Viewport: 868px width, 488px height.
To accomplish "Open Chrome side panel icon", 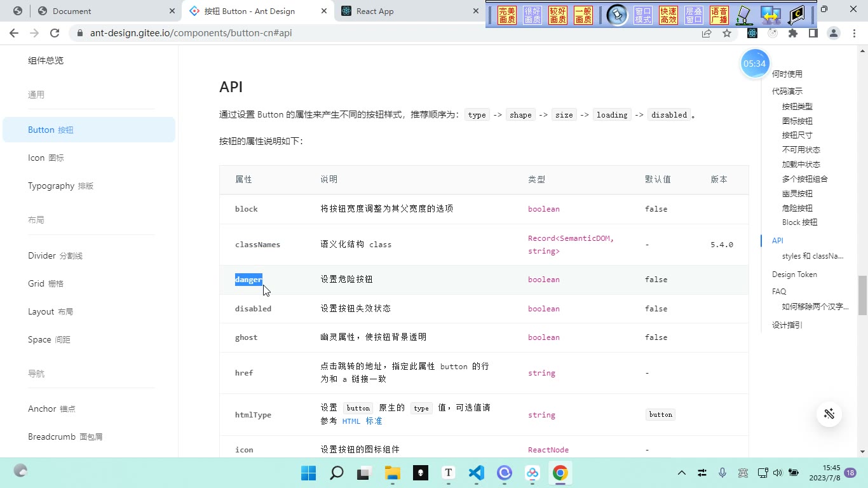I will (x=813, y=33).
